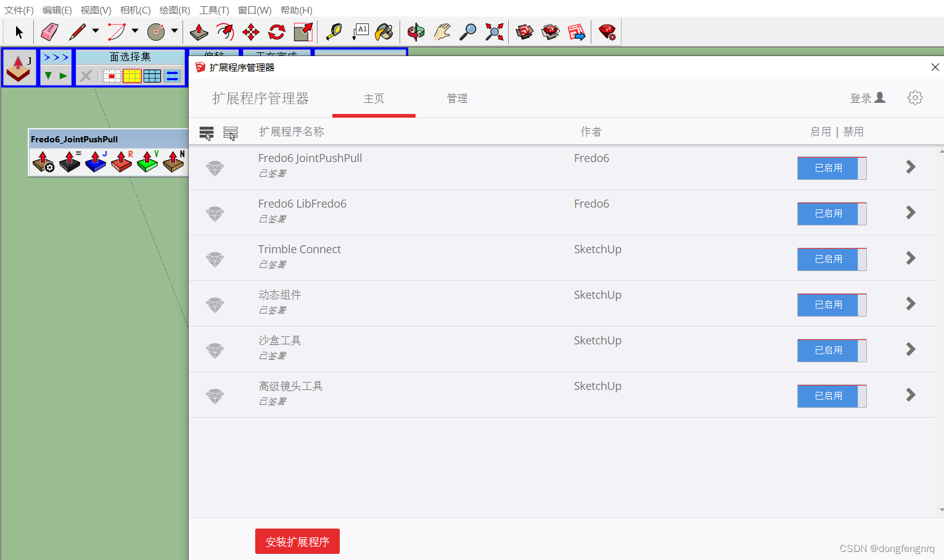Select the Pan hand tool
Image resolution: width=944 pixels, height=560 pixels.
pyautogui.click(x=442, y=31)
